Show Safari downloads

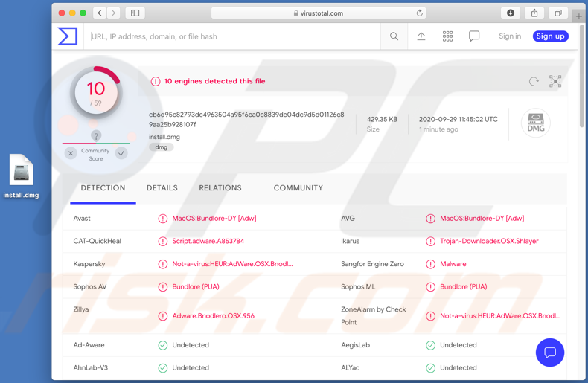pos(511,13)
